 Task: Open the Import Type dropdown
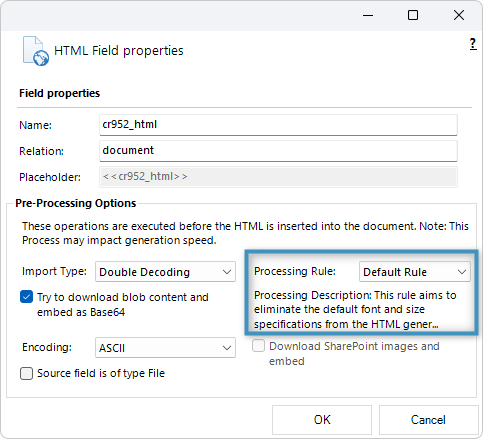[165, 272]
